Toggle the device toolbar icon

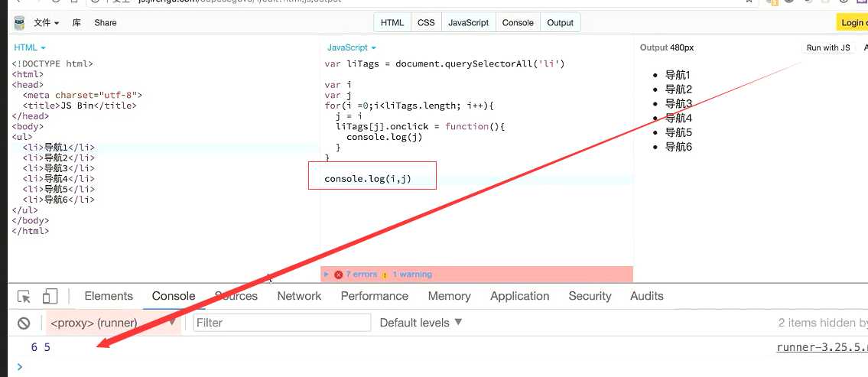[50, 296]
